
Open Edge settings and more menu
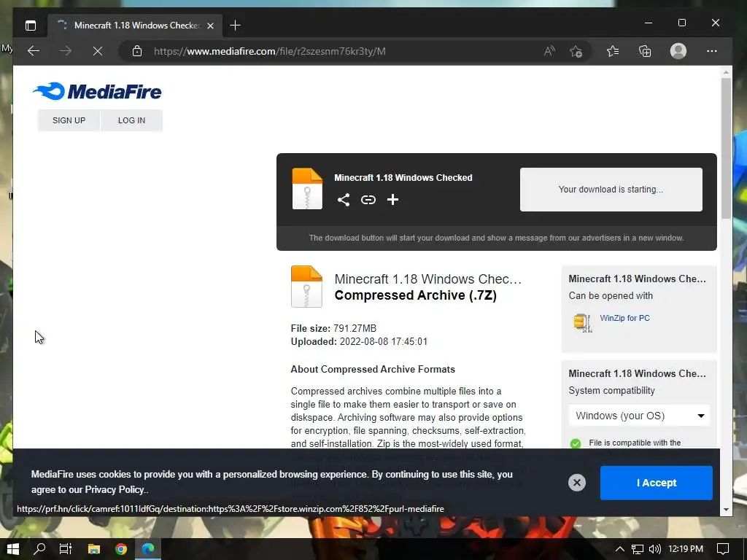tap(712, 51)
